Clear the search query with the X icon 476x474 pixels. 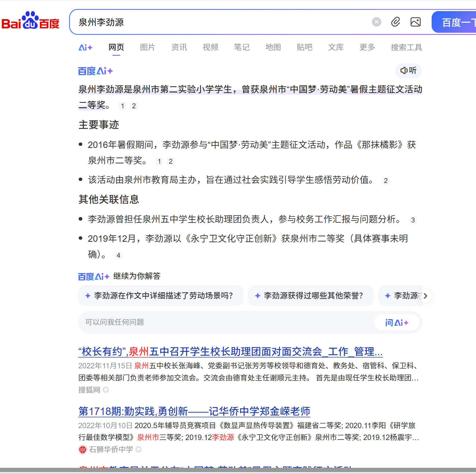pos(376,22)
